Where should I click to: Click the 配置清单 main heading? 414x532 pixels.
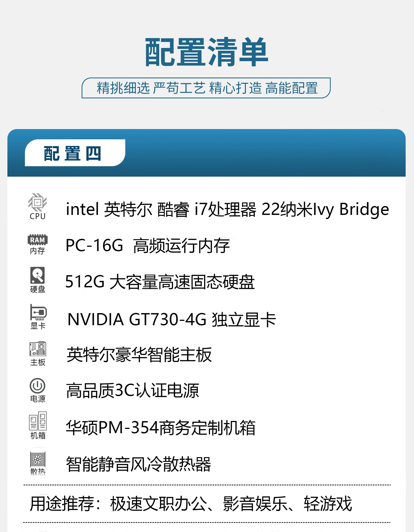coord(207,52)
